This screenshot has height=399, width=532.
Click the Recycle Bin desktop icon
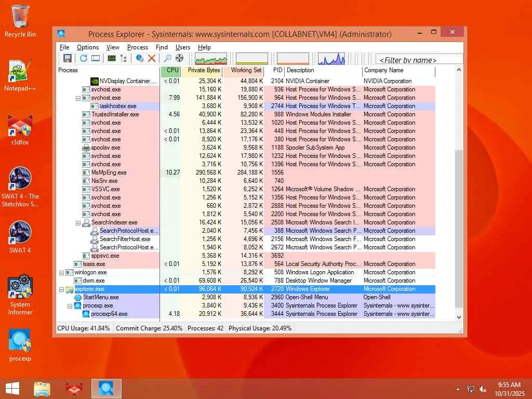(20, 20)
